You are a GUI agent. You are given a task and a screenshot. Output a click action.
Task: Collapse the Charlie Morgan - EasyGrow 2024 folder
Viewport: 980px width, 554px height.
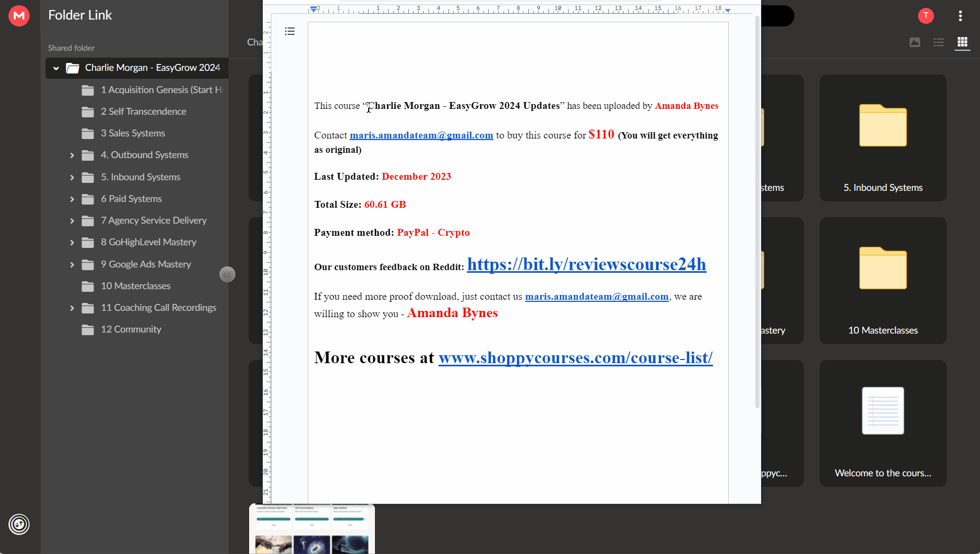[56, 68]
